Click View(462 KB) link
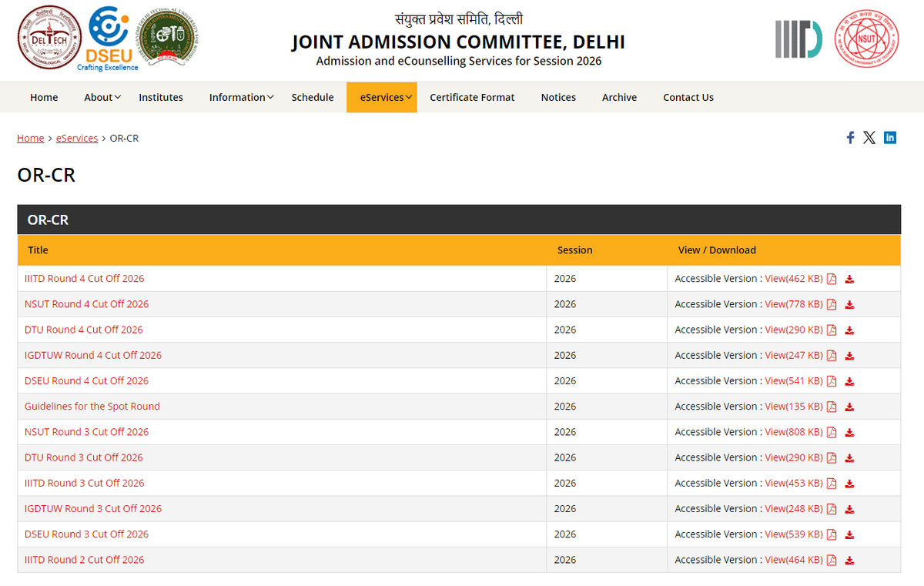924x586 pixels. coord(794,279)
